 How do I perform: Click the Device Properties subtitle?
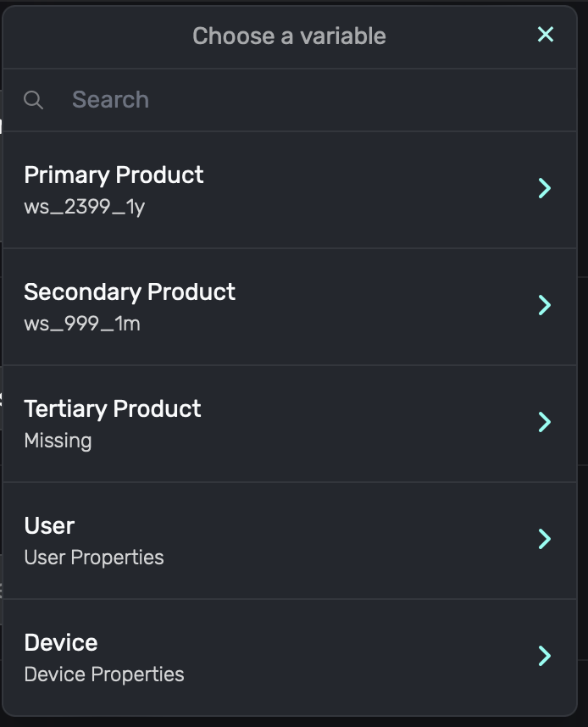(104, 674)
